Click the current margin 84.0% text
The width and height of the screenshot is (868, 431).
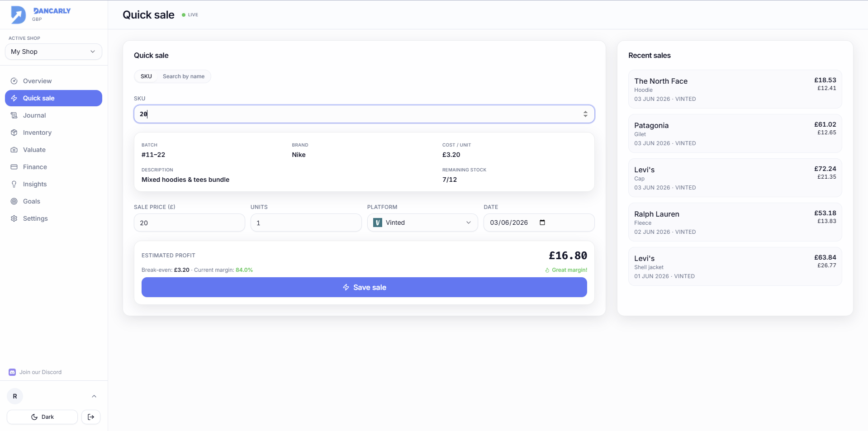(x=244, y=270)
